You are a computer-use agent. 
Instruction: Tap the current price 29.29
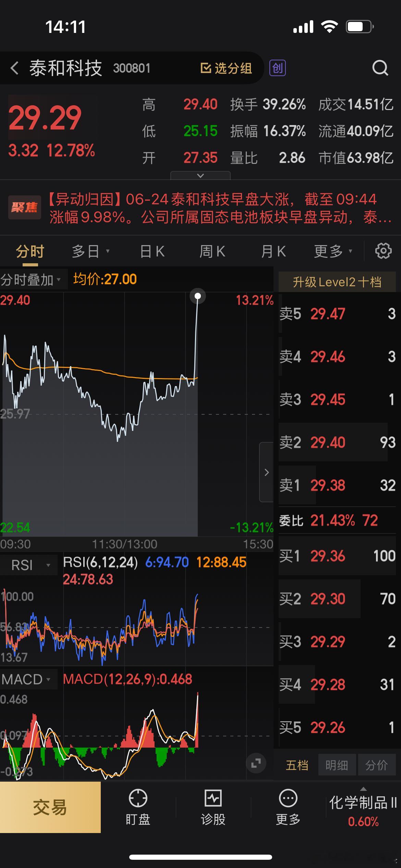point(45,118)
